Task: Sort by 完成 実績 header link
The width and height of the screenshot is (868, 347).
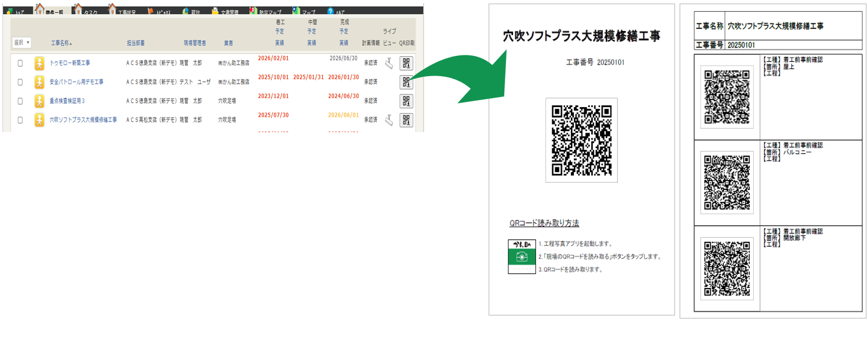Action: click(344, 43)
